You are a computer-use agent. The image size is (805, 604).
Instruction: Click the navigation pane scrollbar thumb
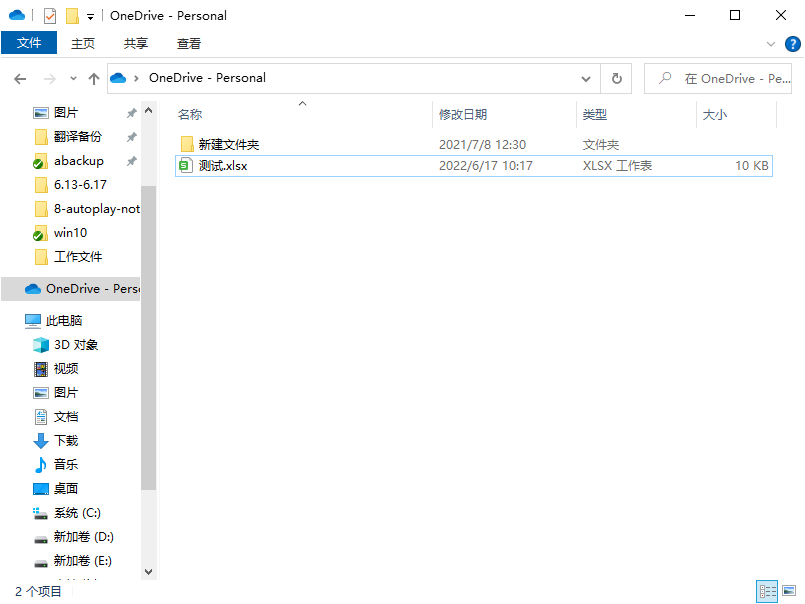tap(148, 338)
